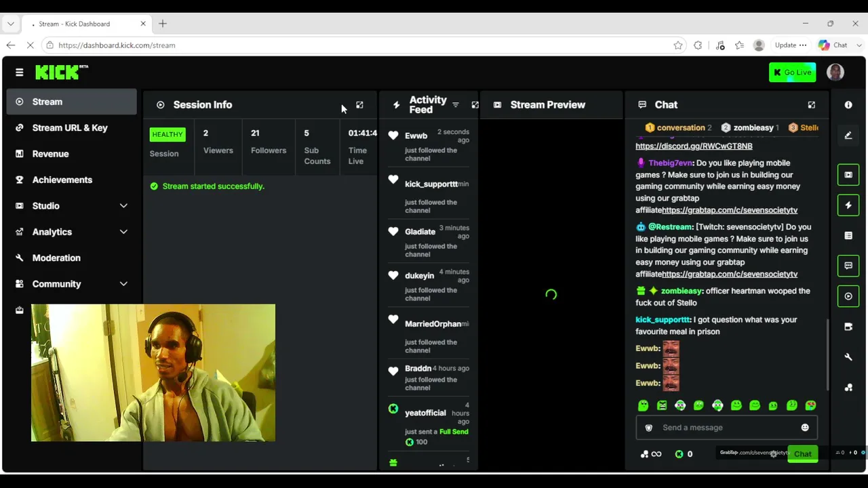Viewport: 868px width, 488px height.
Task: Open a new browser tab
Action: pos(163,24)
